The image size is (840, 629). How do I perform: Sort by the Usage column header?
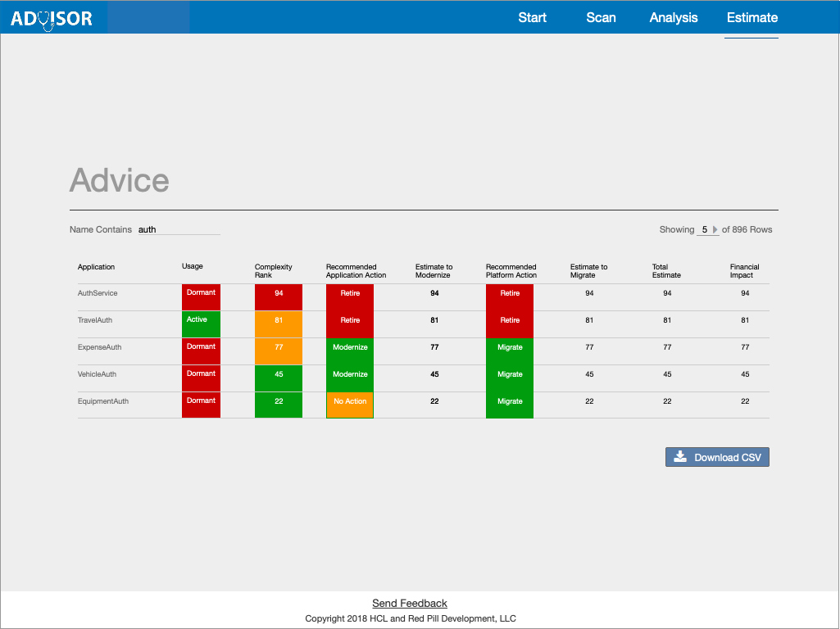(193, 266)
